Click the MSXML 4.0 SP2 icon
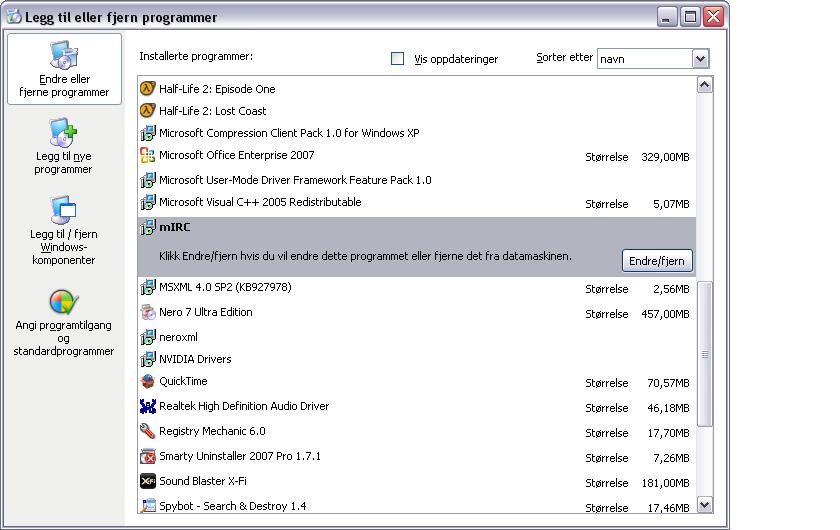The height and width of the screenshot is (530, 840). click(147, 287)
